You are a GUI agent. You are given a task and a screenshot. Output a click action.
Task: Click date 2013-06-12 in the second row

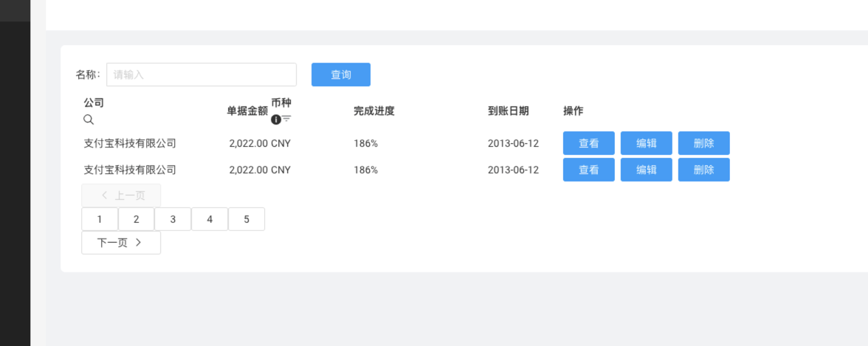pyautogui.click(x=513, y=170)
